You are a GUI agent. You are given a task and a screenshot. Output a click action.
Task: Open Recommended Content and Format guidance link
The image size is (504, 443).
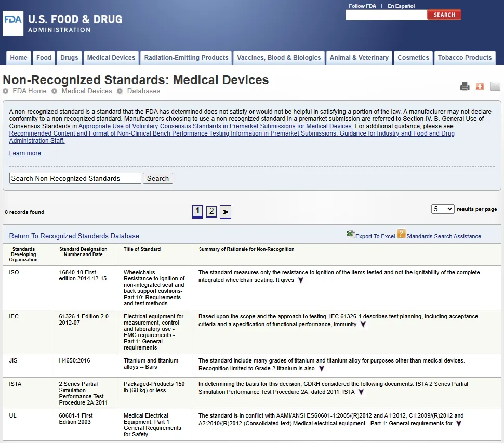[232, 137]
